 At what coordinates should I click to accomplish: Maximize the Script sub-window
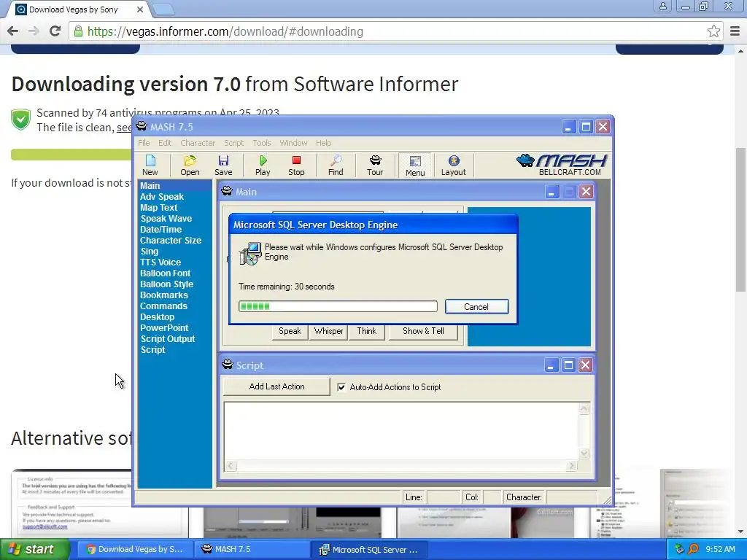568,365
